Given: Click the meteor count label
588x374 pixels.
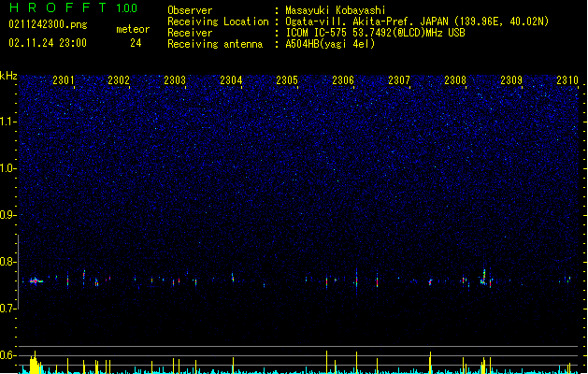Looking at the screenshot, I should pyautogui.click(x=133, y=29).
